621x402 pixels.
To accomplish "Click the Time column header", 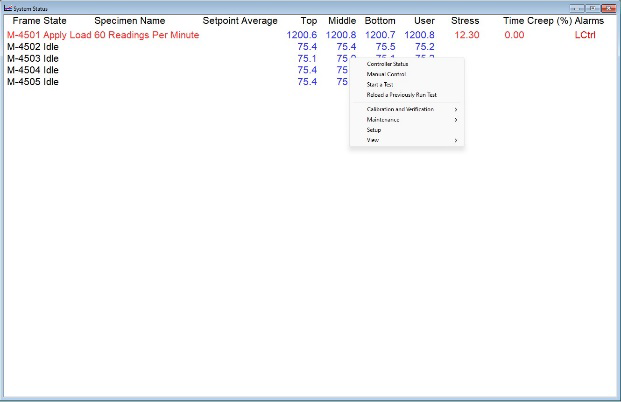I will click(x=514, y=21).
